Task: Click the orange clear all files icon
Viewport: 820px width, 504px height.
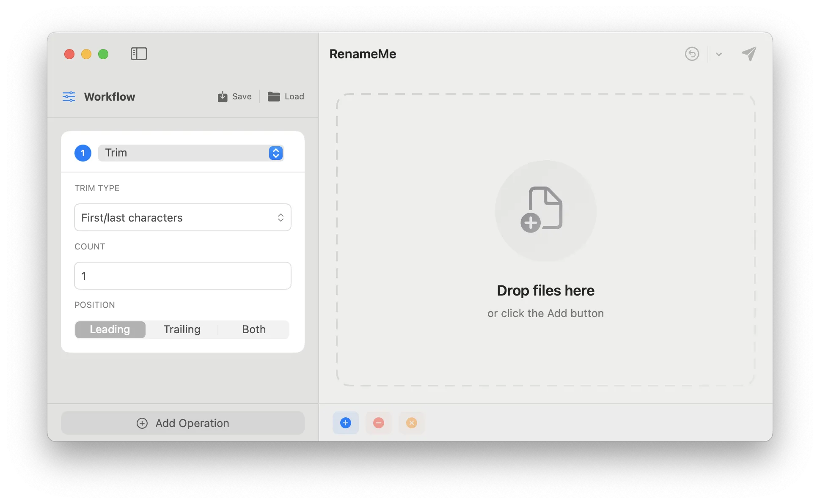Action: click(x=412, y=423)
